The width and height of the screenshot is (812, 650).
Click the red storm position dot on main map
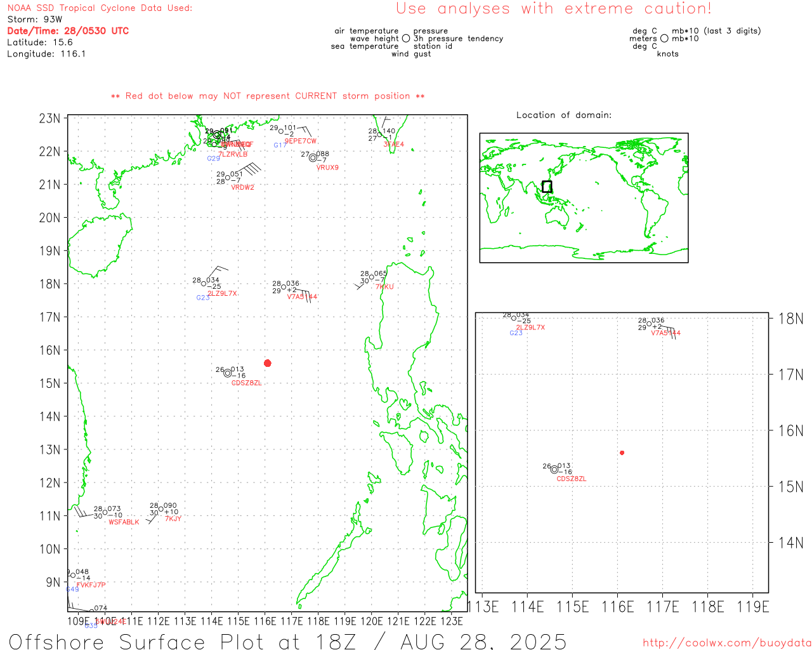tap(268, 363)
